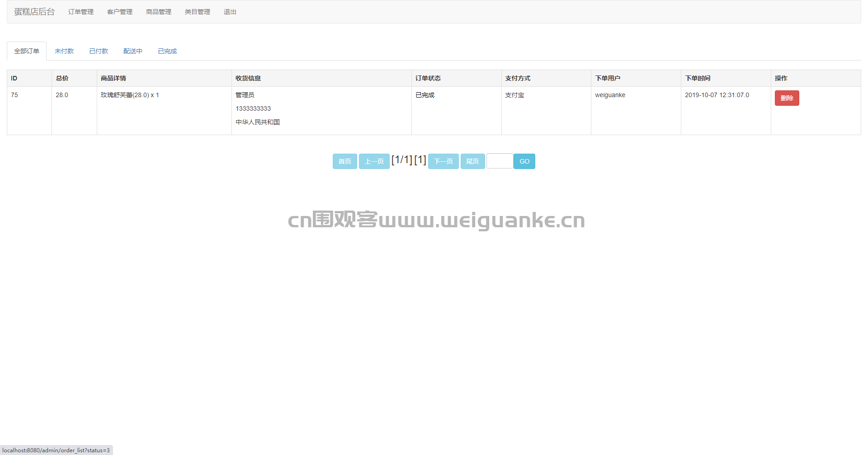Screen dimensions: 868x455
Task: Advance using the 下一页 button
Action: [443, 161]
